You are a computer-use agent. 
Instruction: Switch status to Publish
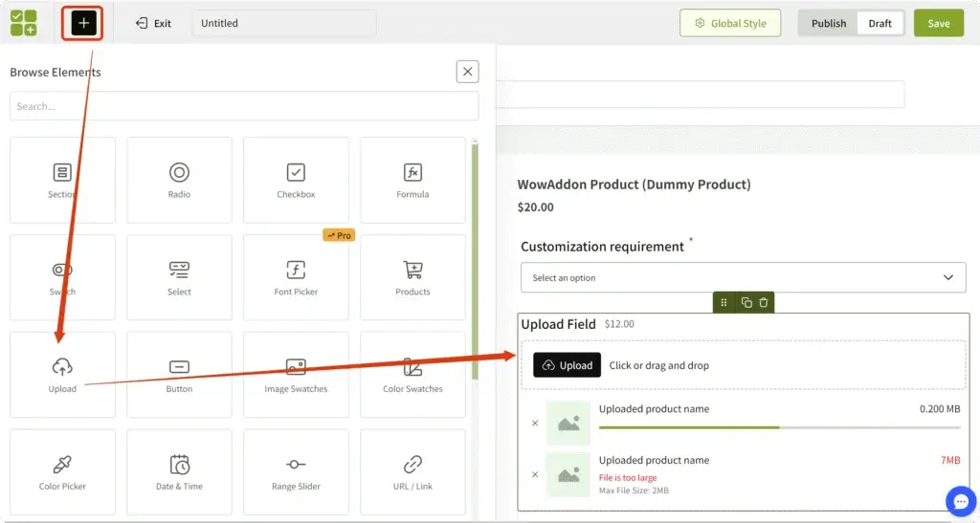tap(828, 23)
